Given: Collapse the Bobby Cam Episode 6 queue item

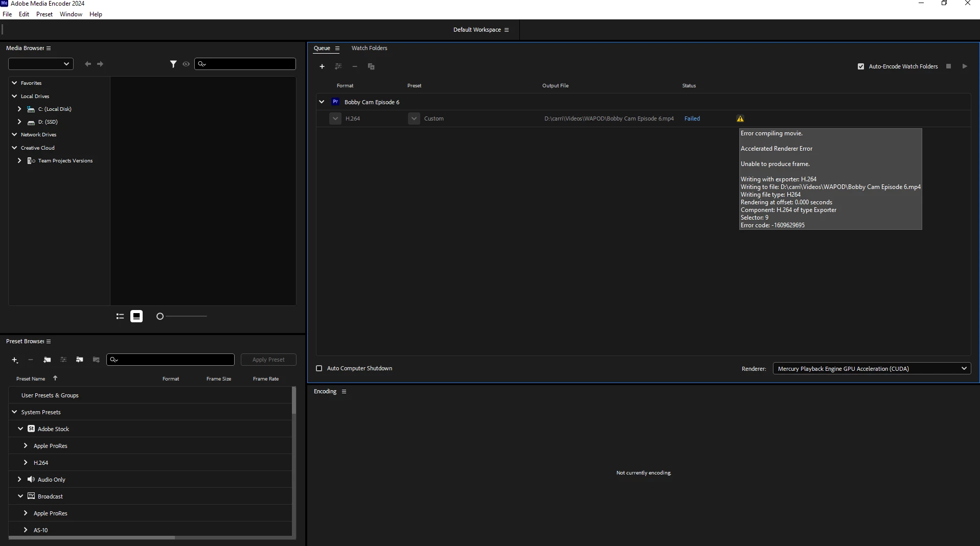Looking at the screenshot, I should (x=322, y=102).
